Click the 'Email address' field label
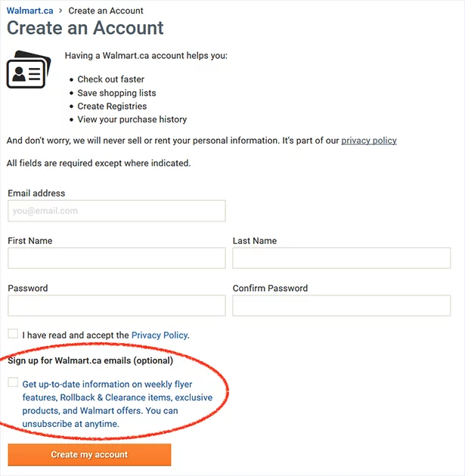465x476 pixels. pos(36,193)
